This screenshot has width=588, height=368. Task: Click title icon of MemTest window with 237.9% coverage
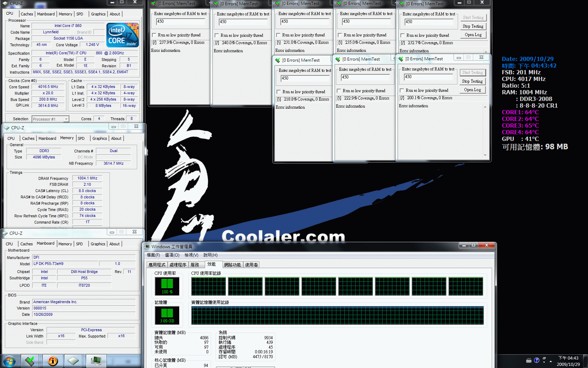(153, 4)
